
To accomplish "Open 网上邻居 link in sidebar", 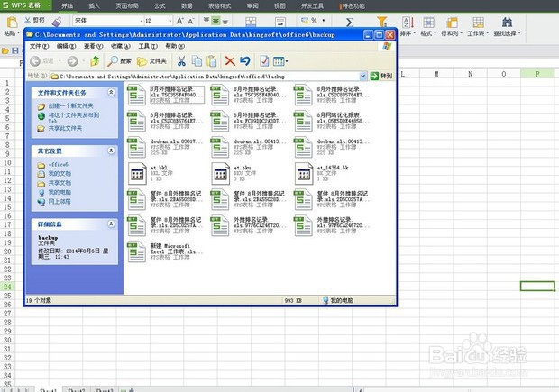I will (54, 201).
